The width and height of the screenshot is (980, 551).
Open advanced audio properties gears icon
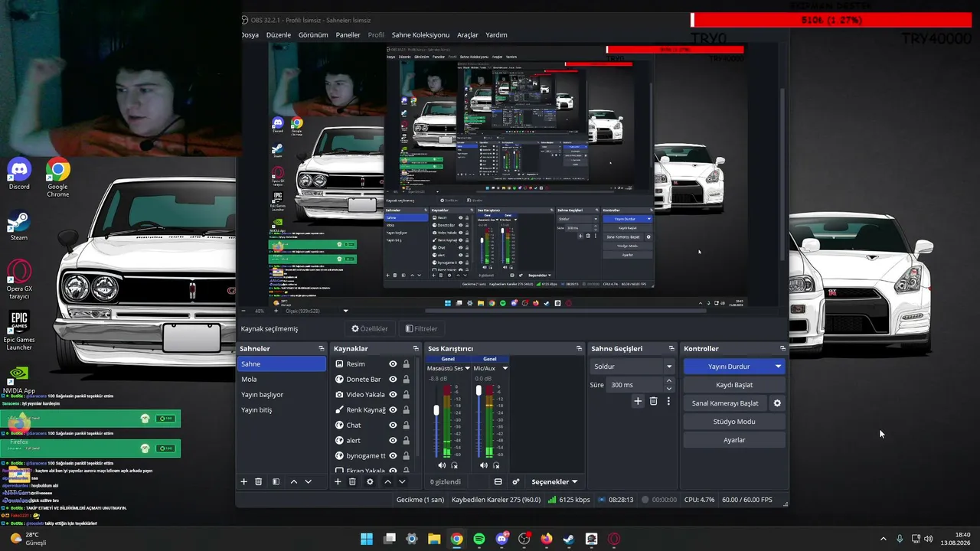click(x=516, y=481)
